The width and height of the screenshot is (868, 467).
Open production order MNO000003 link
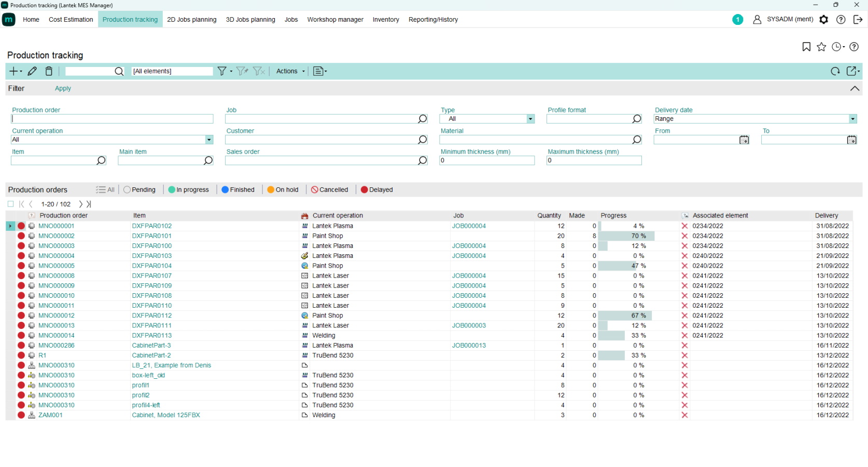(x=57, y=246)
